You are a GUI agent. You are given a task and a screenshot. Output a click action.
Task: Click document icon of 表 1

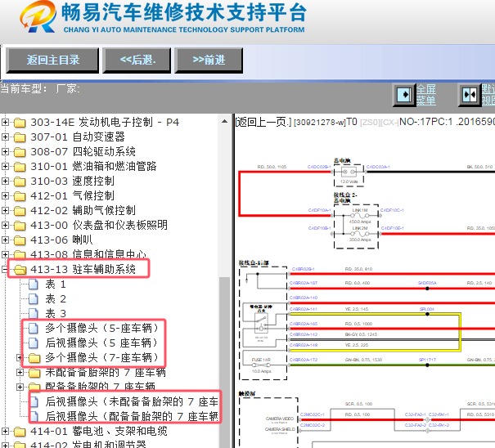pos(34,284)
